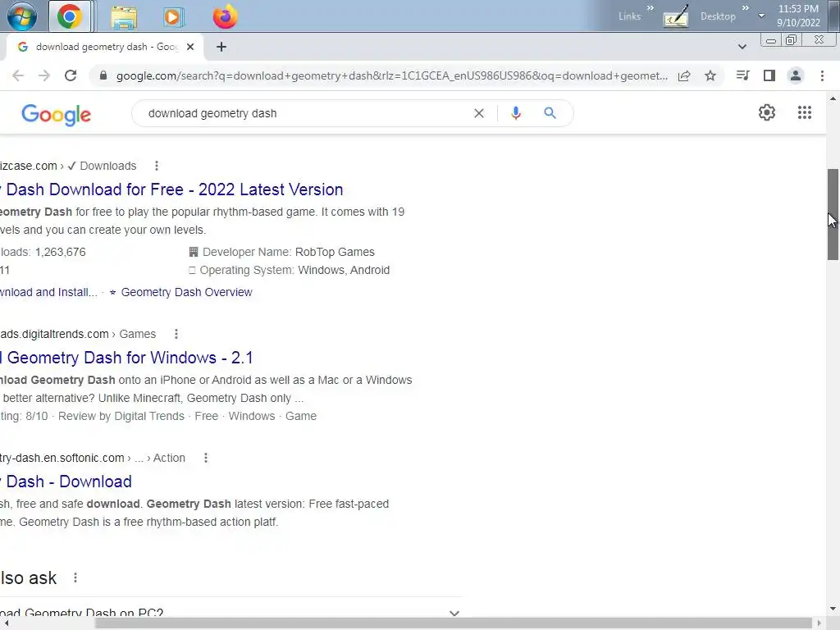840x630 pixels.
Task: Click the taskbar clock showing 11:53 PM
Action: (798, 16)
